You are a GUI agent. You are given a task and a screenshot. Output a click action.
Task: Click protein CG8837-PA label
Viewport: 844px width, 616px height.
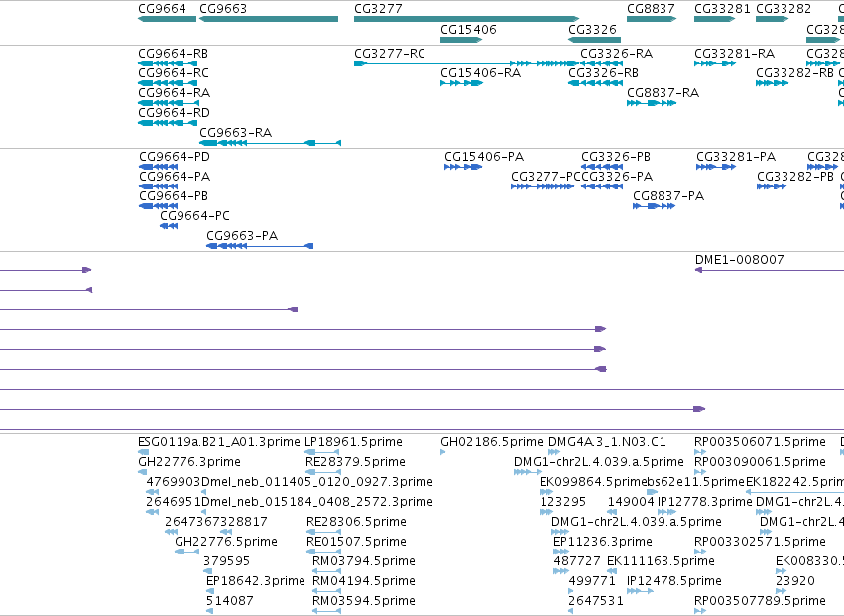pos(668,196)
